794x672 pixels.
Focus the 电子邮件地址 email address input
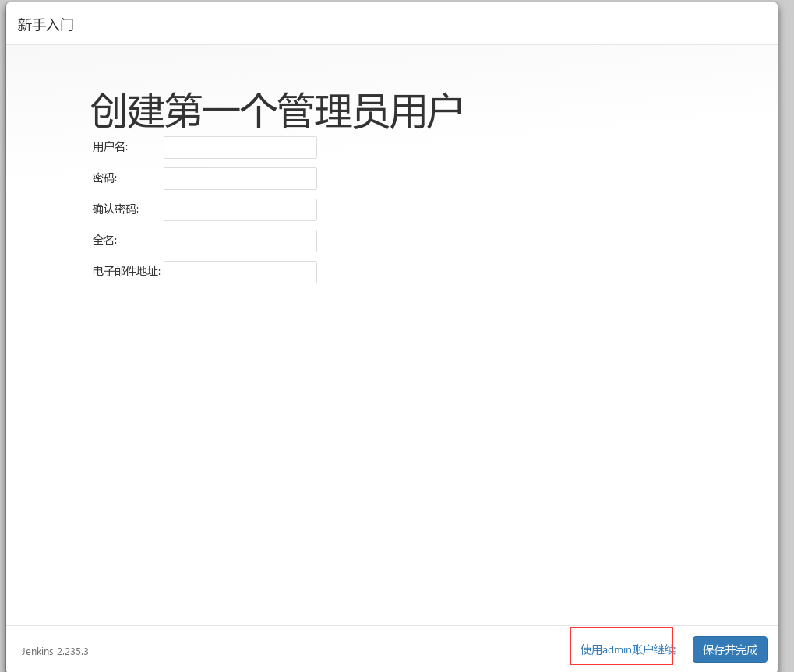[x=240, y=272]
